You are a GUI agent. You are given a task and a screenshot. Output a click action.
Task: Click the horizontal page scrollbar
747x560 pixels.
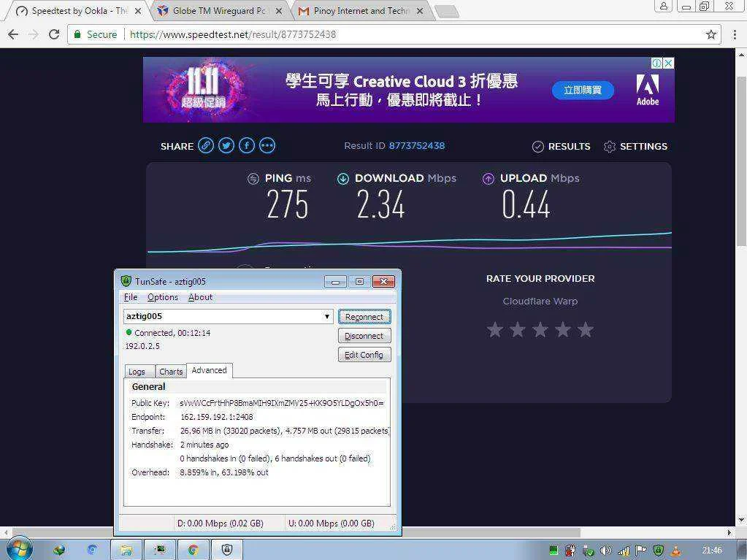[x=296, y=532]
